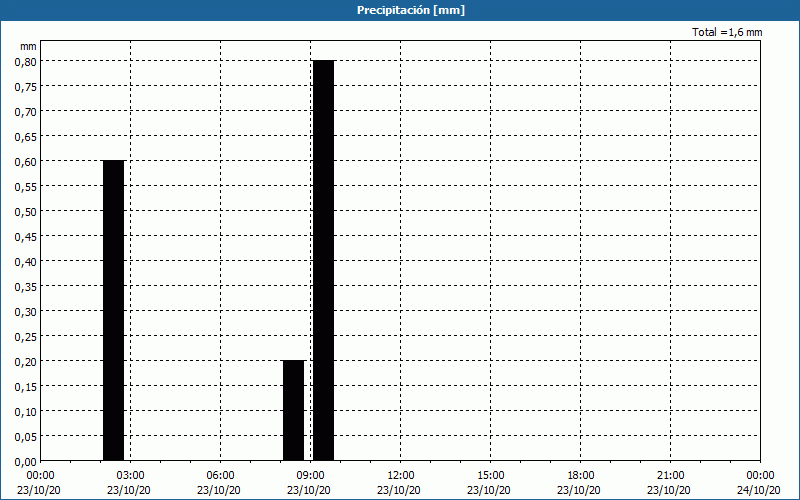Viewport: 800px width, 500px height.
Task: Select the 03:00 time label
Action: (x=131, y=476)
